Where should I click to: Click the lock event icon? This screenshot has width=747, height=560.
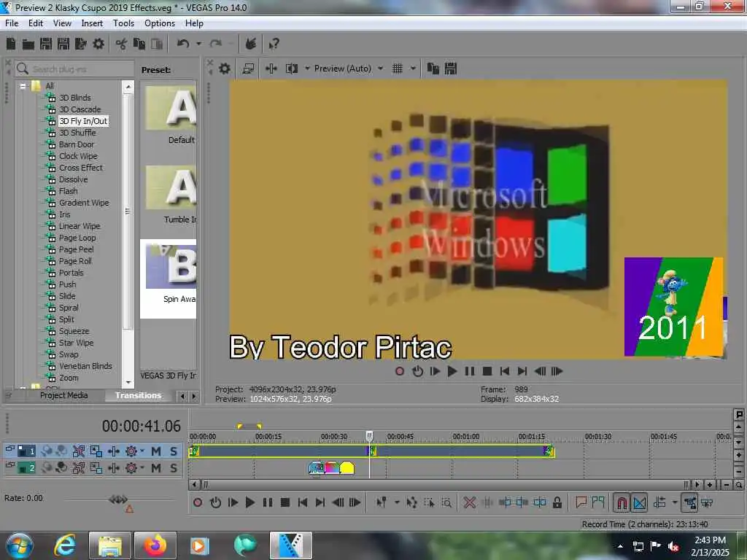[x=557, y=502]
